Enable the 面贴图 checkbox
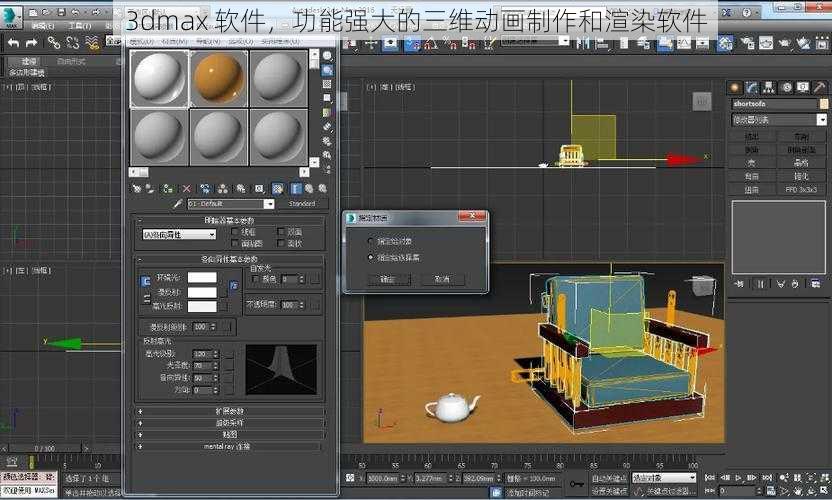Viewport: 832px width, 500px height. point(235,243)
